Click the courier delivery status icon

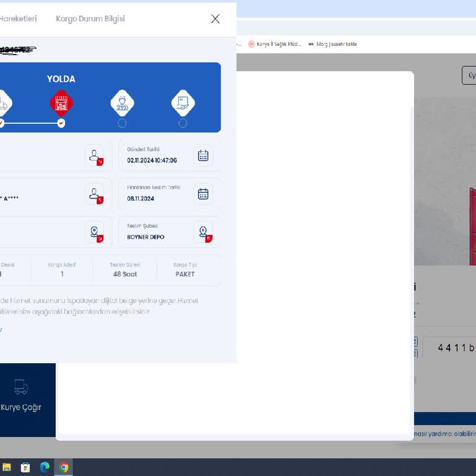click(x=122, y=103)
